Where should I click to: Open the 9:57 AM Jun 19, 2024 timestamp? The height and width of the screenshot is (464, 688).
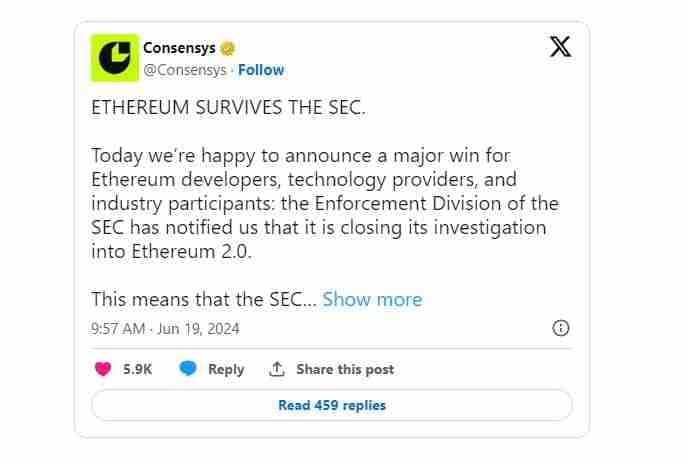(165, 328)
